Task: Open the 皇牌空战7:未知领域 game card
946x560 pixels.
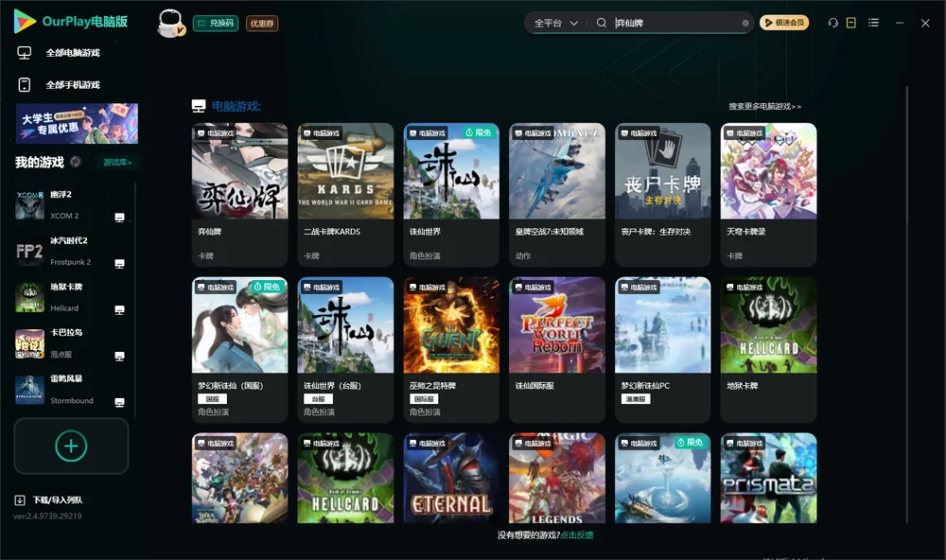Action: (557, 194)
